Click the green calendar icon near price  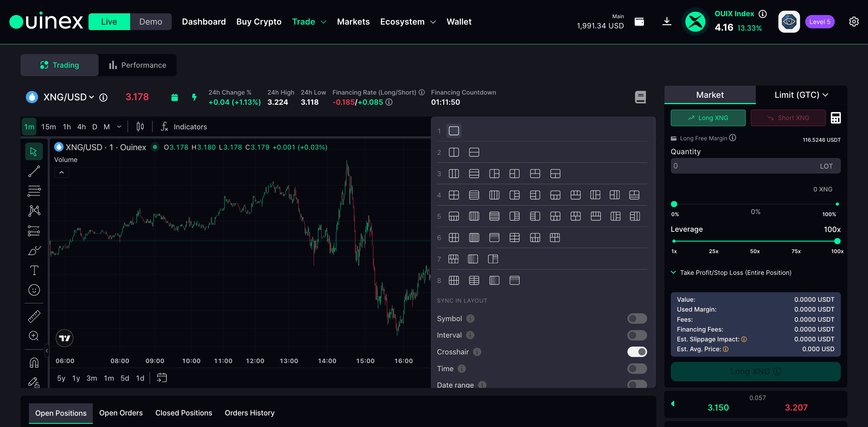175,97
